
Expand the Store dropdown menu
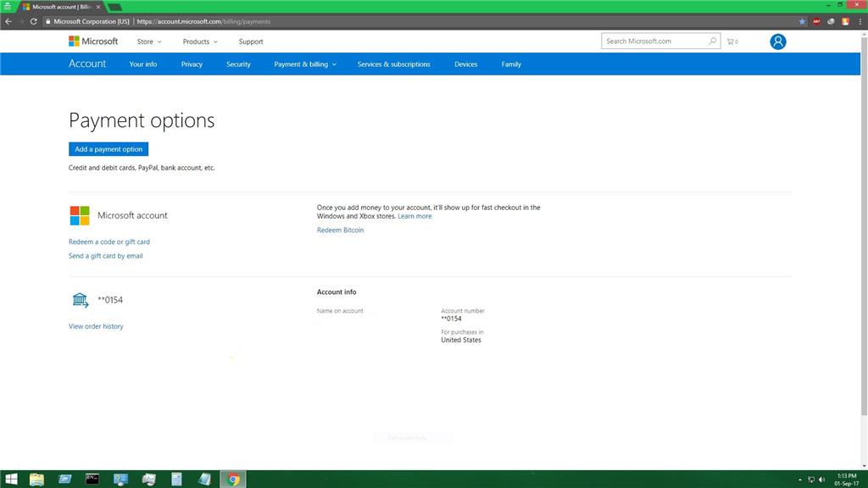click(149, 42)
